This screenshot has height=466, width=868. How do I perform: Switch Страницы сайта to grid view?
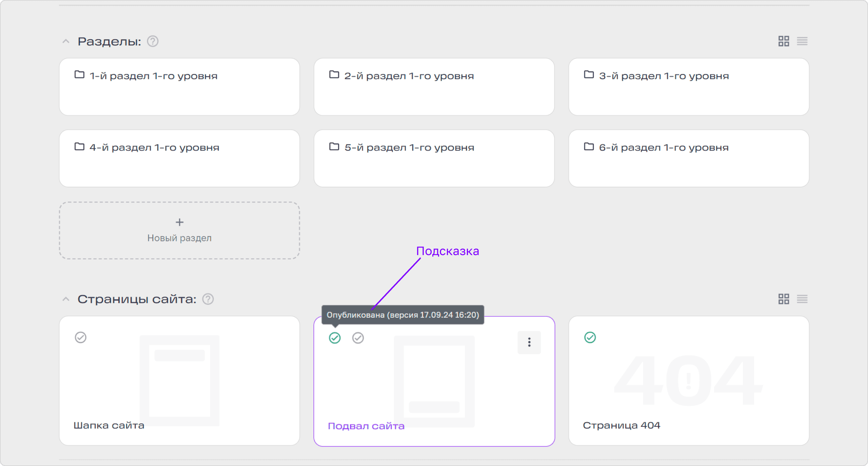pyautogui.click(x=784, y=299)
